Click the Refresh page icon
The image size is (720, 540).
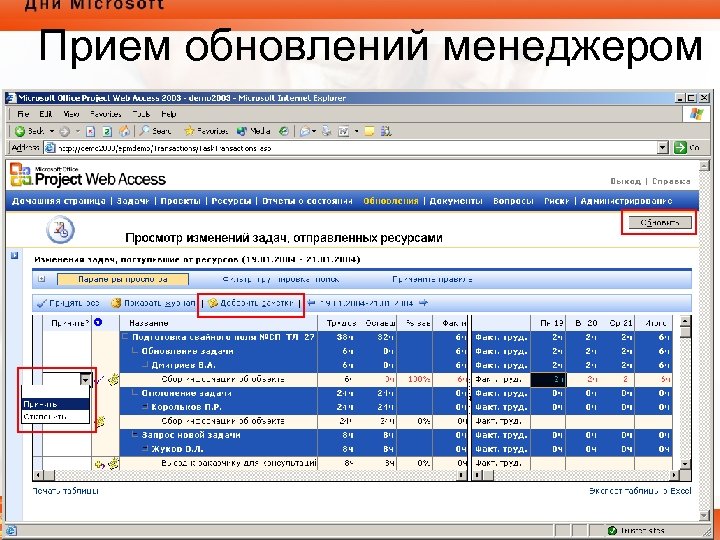tap(107, 132)
